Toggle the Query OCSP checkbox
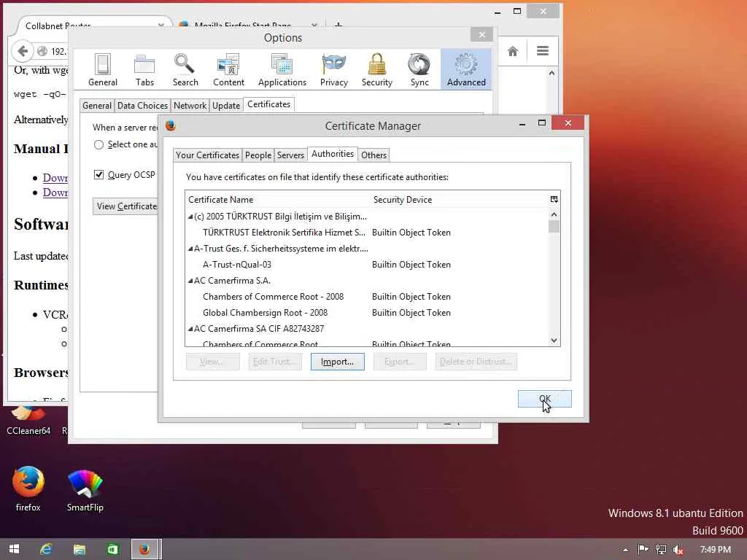The image size is (747, 560). pos(98,175)
